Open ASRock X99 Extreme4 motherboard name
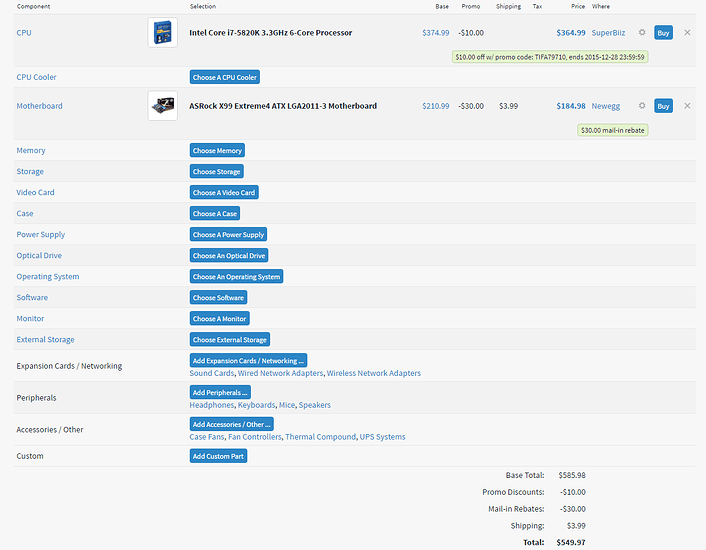 (283, 106)
